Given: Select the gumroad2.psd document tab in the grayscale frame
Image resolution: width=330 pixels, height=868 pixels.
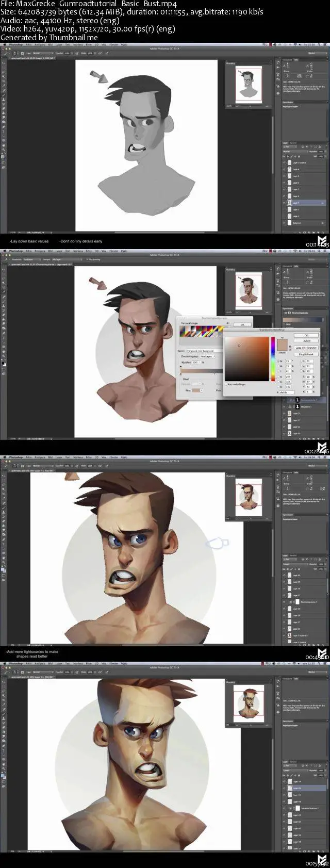Looking at the screenshot, I should point(32,58).
